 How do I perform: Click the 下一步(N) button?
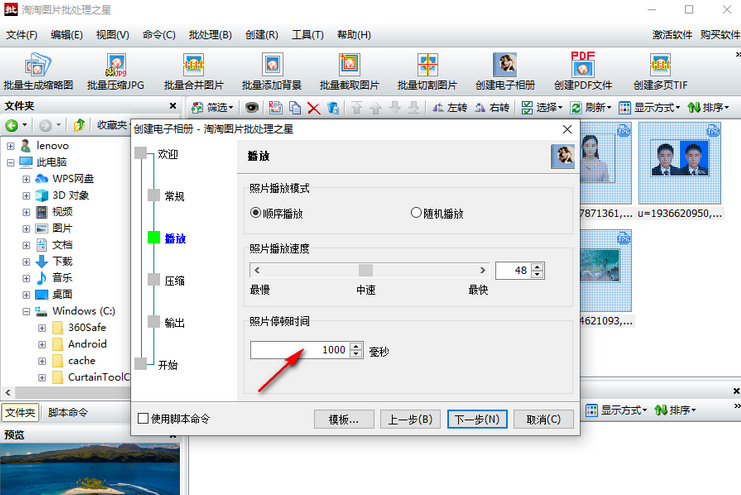click(476, 419)
